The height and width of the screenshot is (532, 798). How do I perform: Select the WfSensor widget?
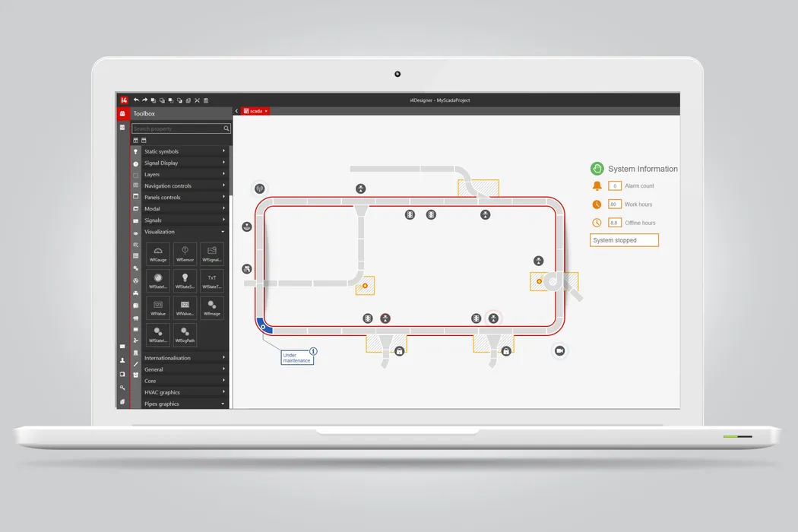pyautogui.click(x=185, y=254)
